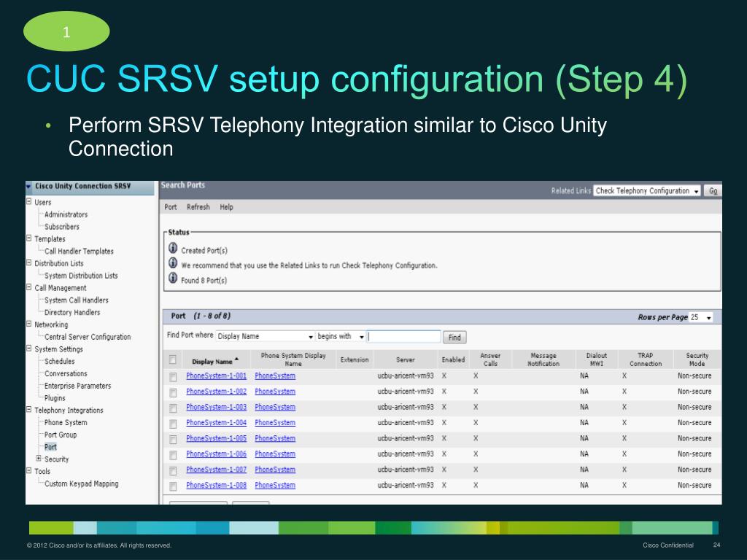Select the Port item in the tree
The image size is (747, 560).
[x=50, y=447]
